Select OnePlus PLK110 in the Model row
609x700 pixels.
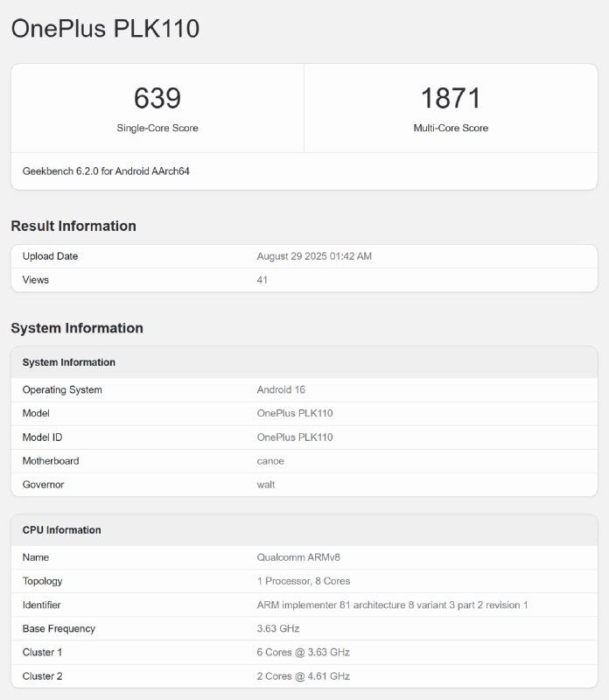[x=295, y=413]
